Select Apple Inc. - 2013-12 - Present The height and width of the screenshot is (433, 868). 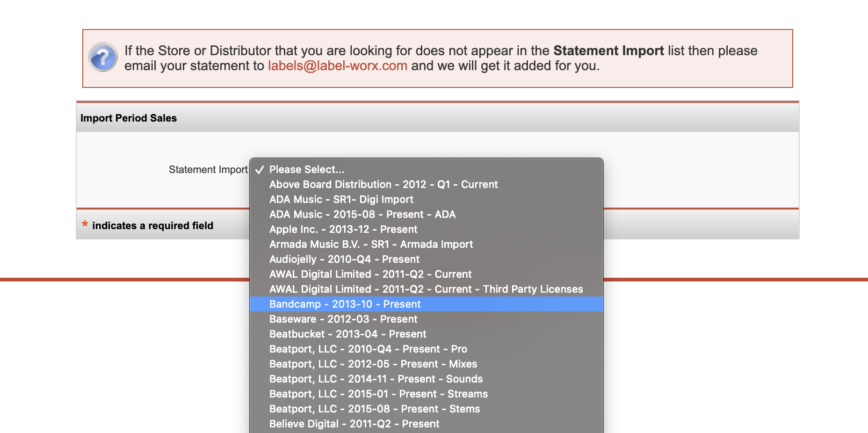427,229
